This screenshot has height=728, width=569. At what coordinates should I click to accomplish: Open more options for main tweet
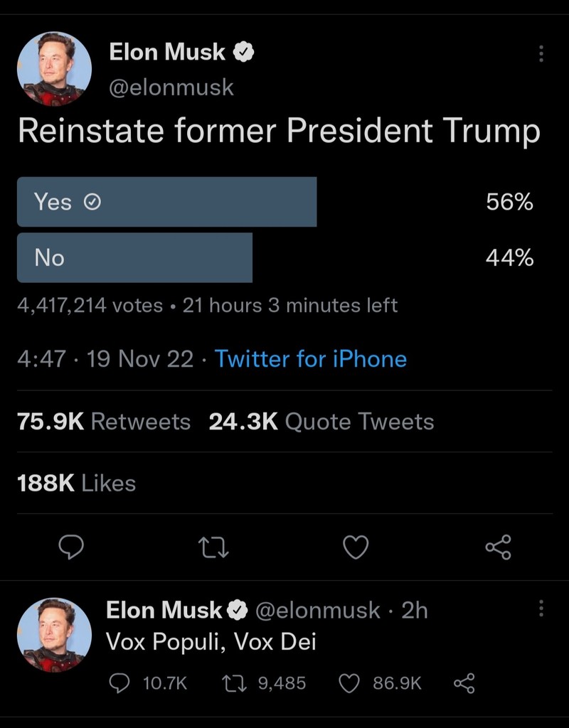coord(541,53)
